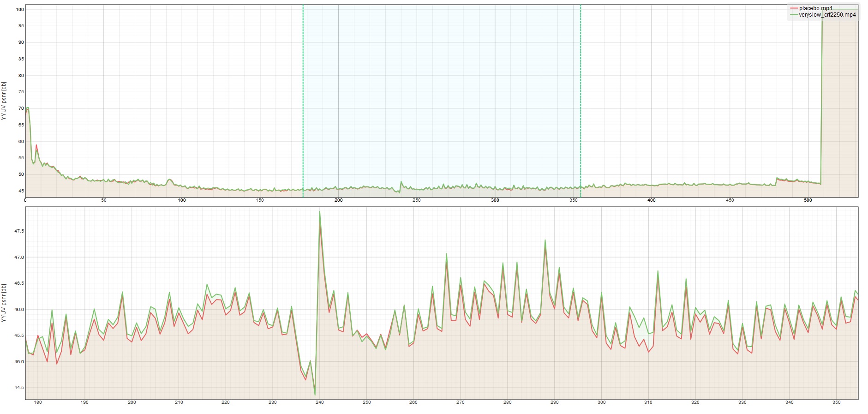The width and height of the screenshot is (868, 414).
Task: Click the YYUV psnr [db] title of the overview chart
Action: point(4,101)
